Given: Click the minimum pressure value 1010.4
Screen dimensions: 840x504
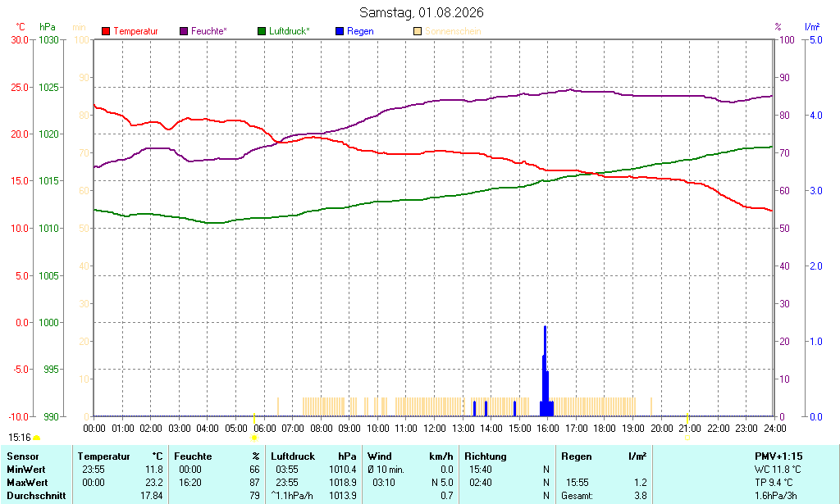Looking at the screenshot, I should (x=343, y=470).
